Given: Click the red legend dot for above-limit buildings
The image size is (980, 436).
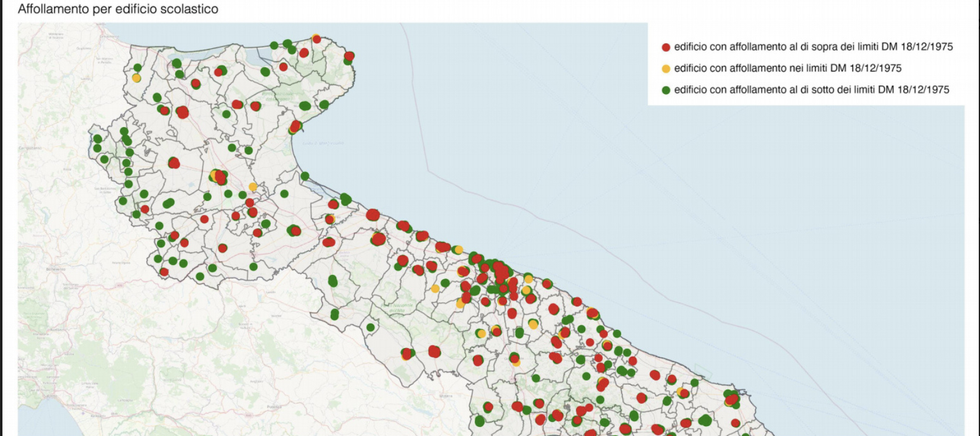Looking at the screenshot, I should (x=666, y=47).
